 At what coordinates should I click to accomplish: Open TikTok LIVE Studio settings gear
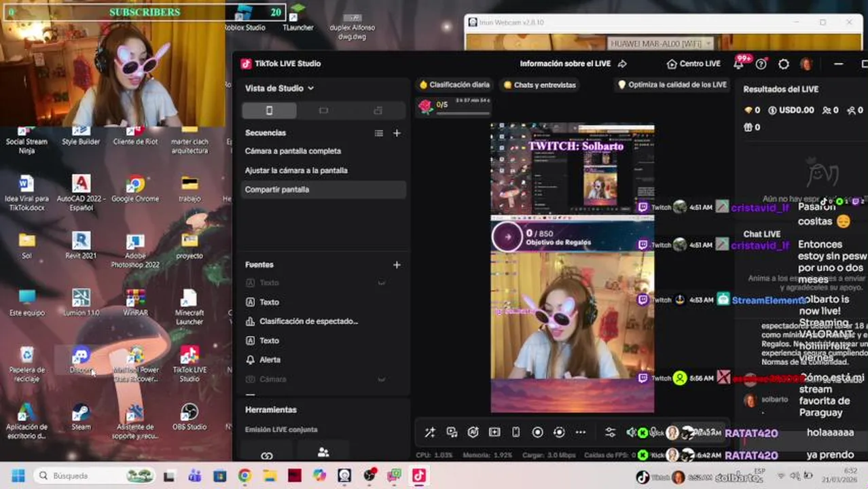coord(784,64)
